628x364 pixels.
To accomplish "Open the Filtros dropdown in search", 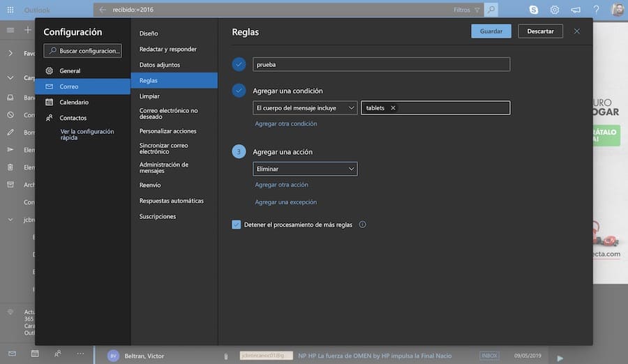I will point(466,10).
